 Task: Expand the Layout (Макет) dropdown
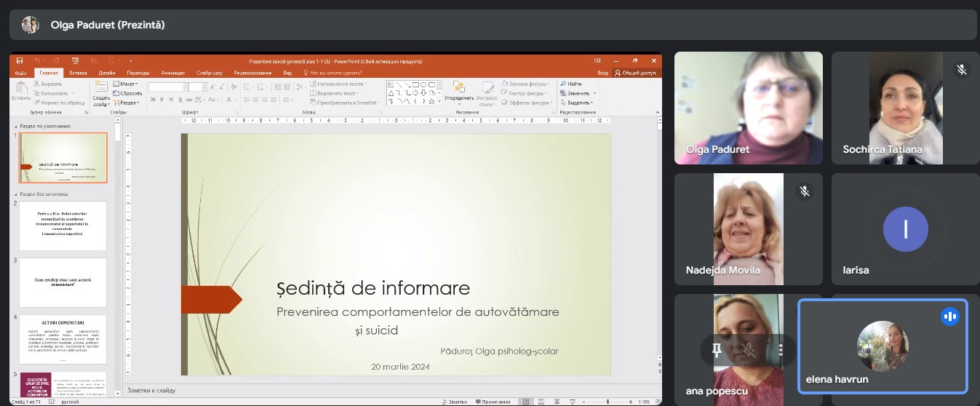pyautogui.click(x=130, y=84)
